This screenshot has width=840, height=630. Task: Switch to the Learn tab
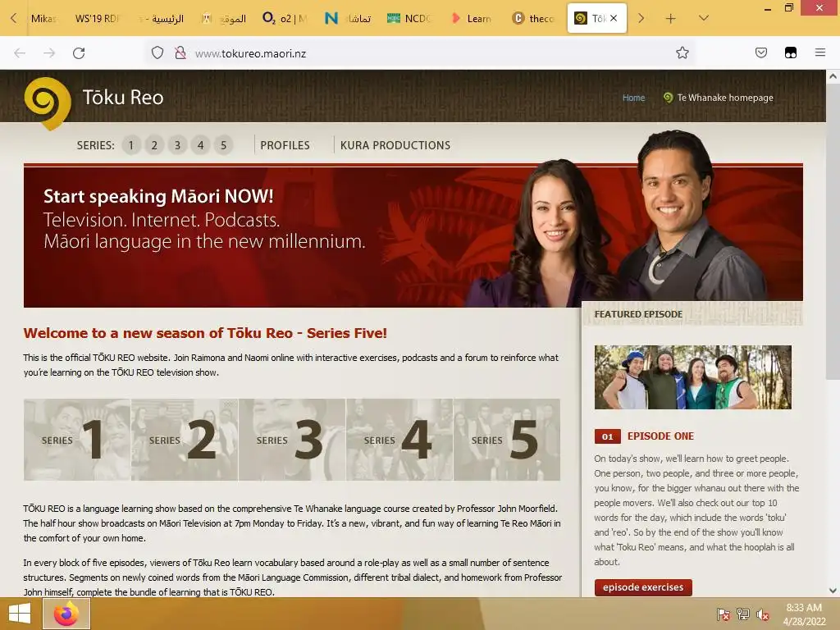tap(472, 19)
